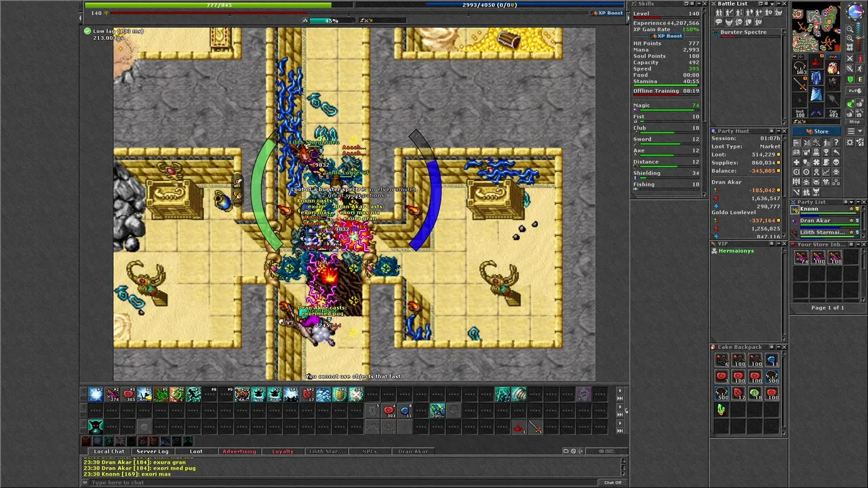Zoom out the minimap with magnifier minus
Image resolution: width=868 pixels, height=488 pixels.
[x=850, y=29]
